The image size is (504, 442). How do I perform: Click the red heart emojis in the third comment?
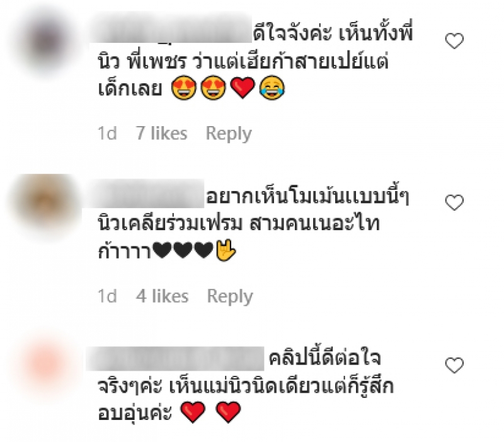click(210, 412)
